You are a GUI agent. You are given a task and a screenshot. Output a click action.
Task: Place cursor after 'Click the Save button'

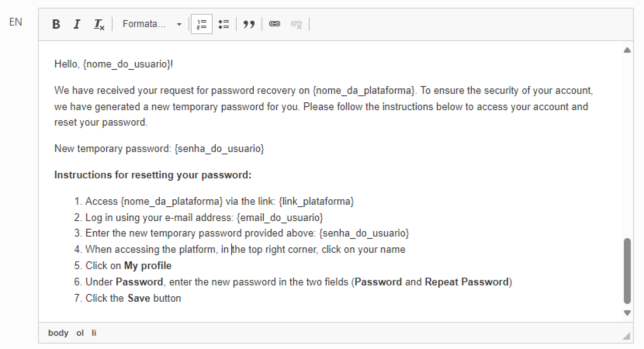point(182,298)
